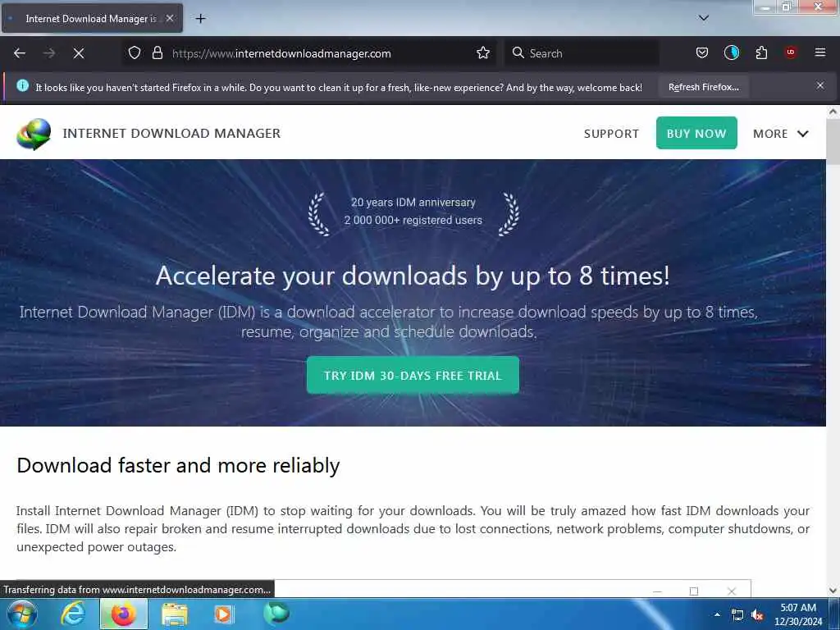
Task: Close the Internet Download Manager tab
Action: tap(169, 18)
